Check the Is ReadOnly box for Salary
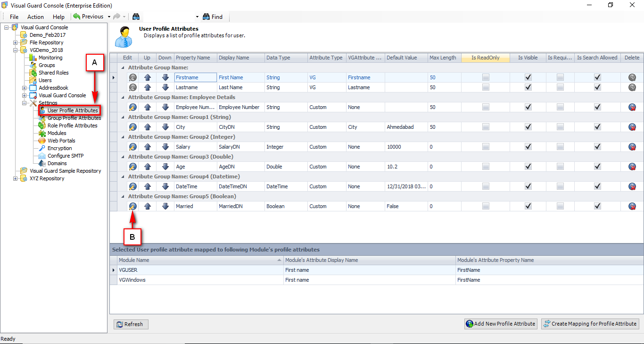This screenshot has width=644, height=344. 486,147
